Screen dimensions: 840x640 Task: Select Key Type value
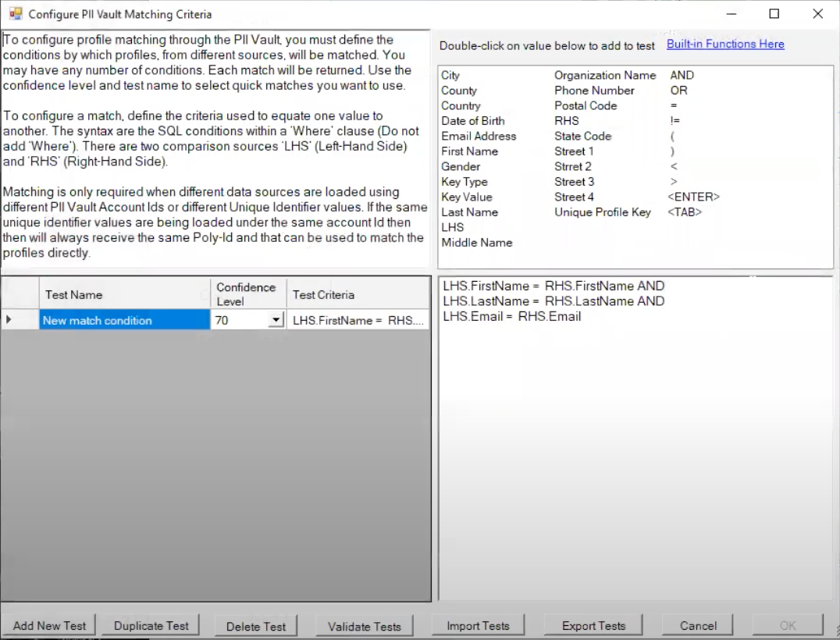(x=464, y=182)
